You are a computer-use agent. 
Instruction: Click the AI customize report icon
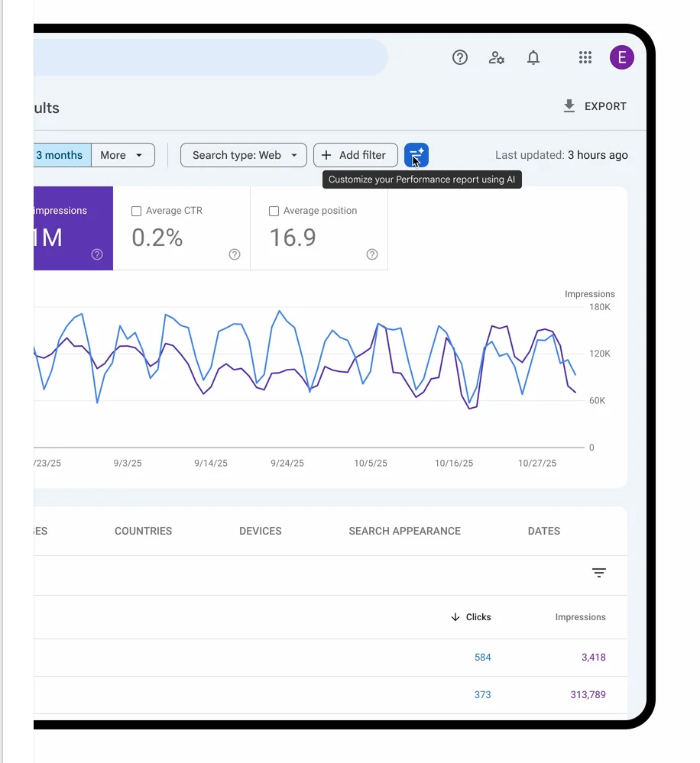click(416, 155)
